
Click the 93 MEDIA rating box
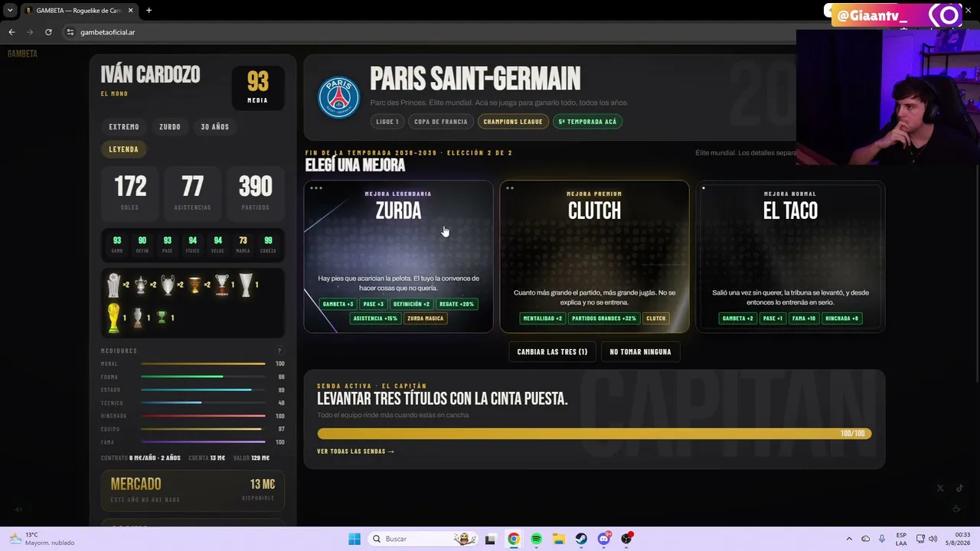258,87
